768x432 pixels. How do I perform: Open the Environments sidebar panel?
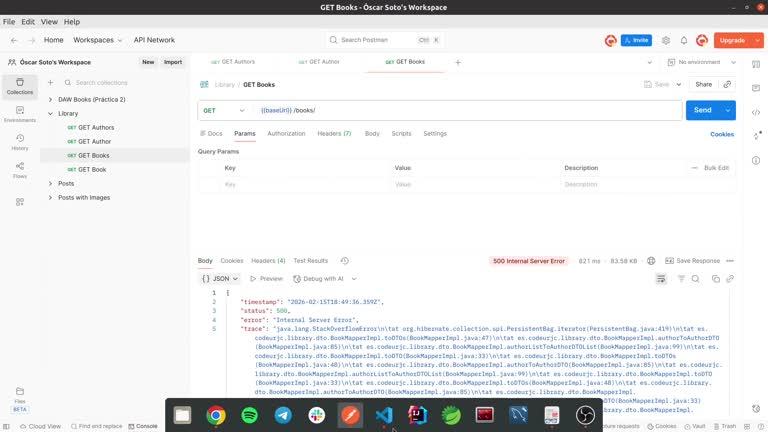click(20, 114)
